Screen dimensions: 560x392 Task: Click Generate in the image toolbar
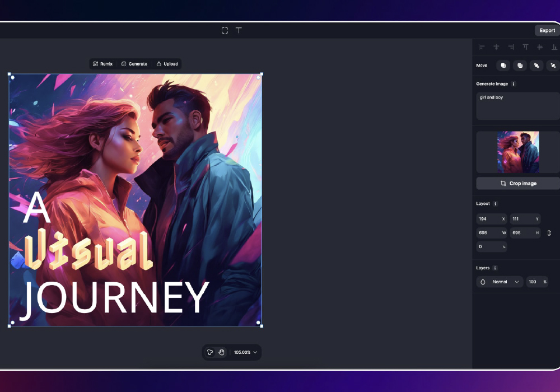(x=134, y=64)
